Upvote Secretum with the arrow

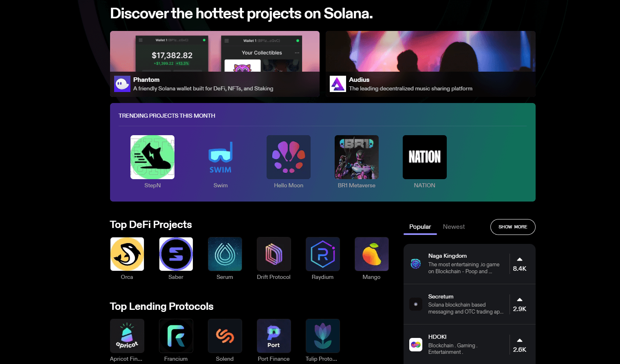[x=520, y=300]
